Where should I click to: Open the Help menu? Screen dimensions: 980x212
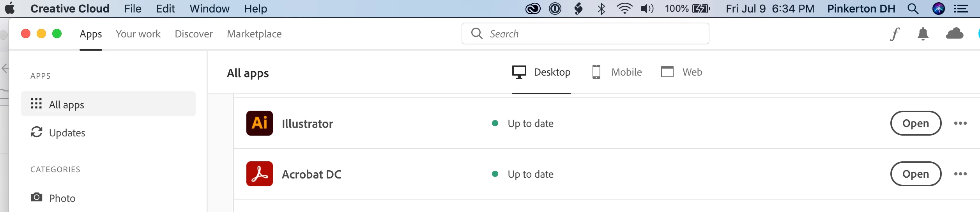255,9
